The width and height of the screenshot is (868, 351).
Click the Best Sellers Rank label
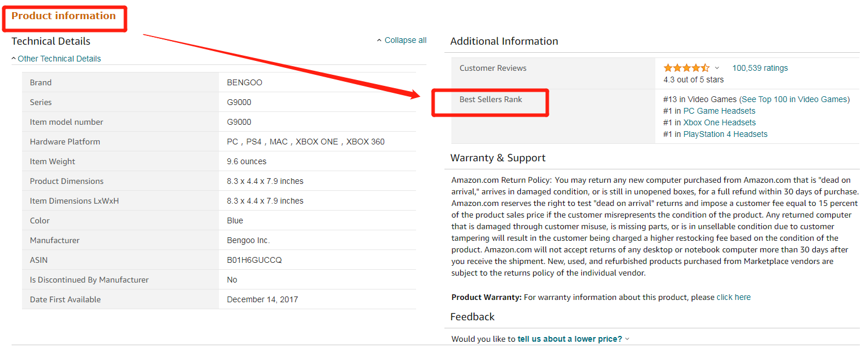(x=491, y=99)
